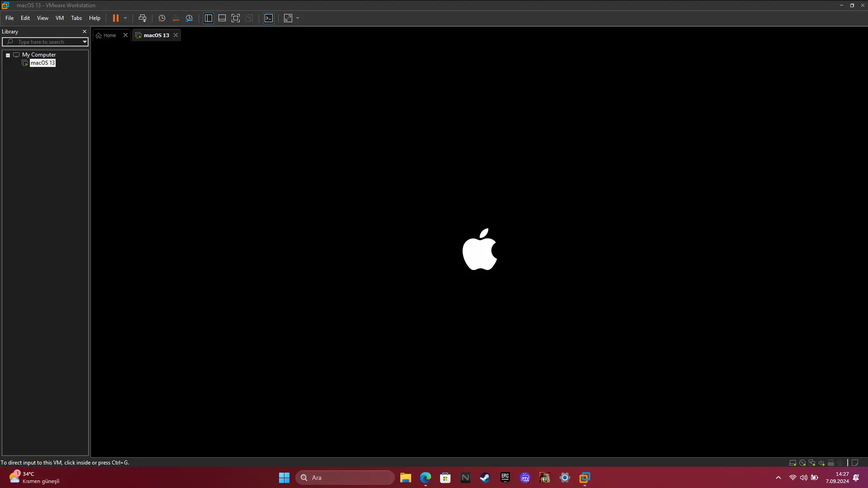Select macOS 13 in the library tree
This screenshot has width=868, height=488.
(43, 63)
